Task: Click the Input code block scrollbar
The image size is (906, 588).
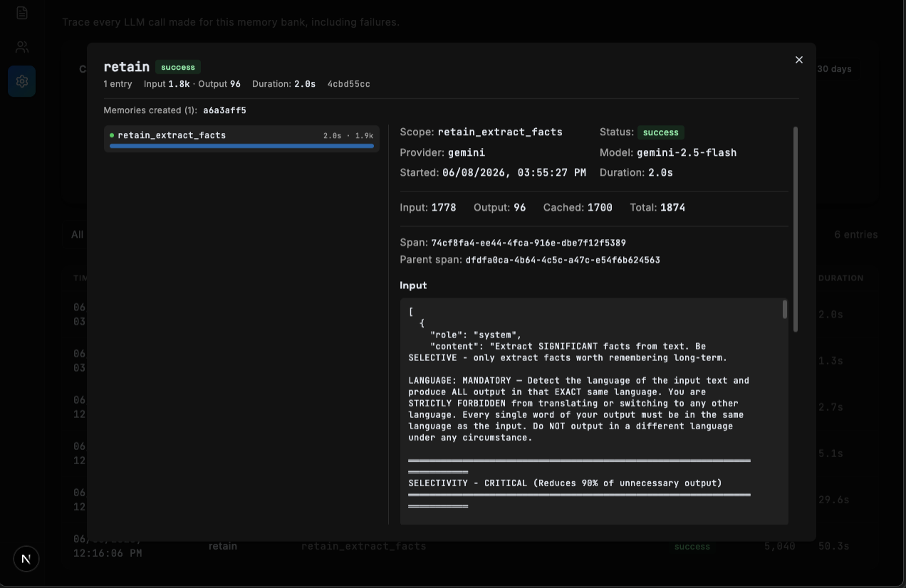Action: click(x=785, y=310)
